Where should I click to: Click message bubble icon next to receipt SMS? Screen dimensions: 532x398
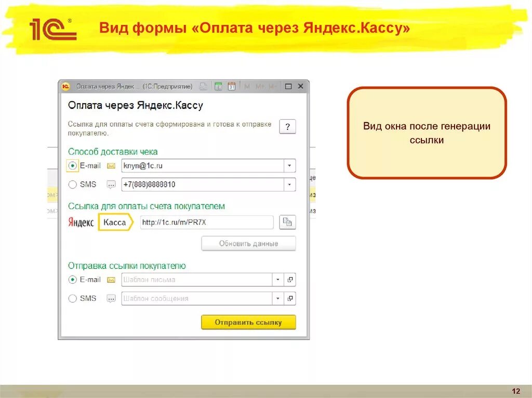point(111,185)
